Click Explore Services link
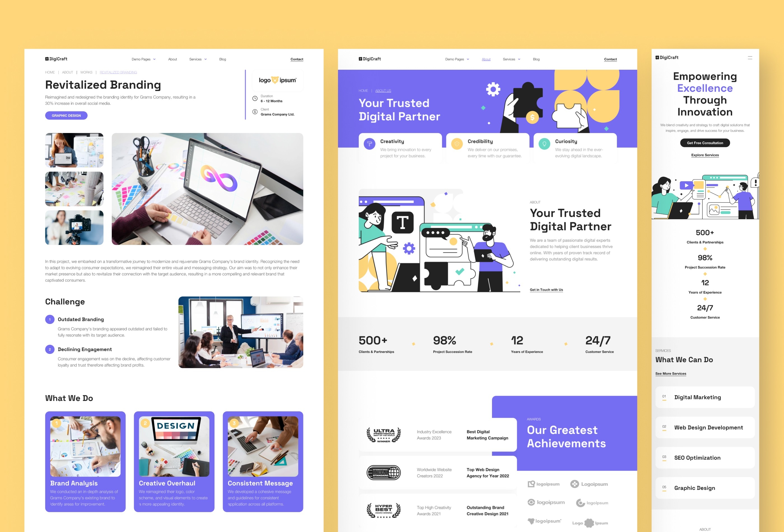Viewport: 784px width, 532px height. click(705, 155)
